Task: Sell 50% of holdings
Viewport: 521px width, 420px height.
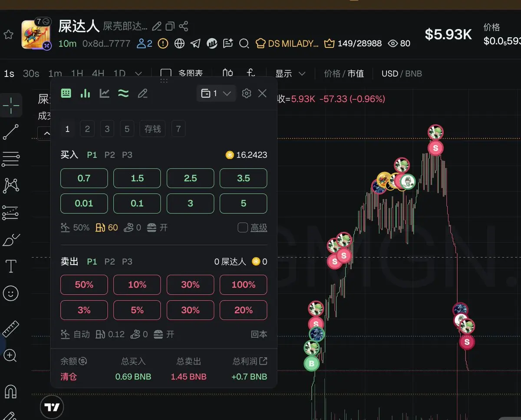Action: tap(84, 285)
